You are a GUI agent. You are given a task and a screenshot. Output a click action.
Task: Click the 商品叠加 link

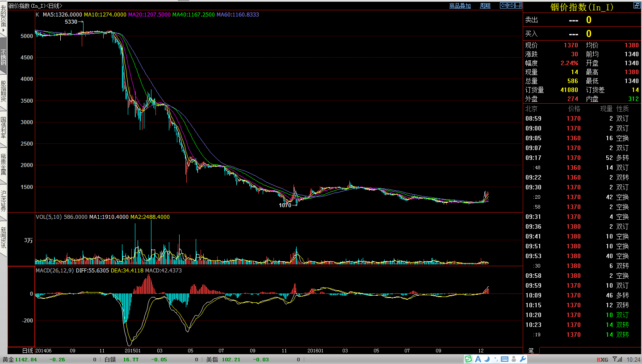pyautogui.click(x=460, y=6)
